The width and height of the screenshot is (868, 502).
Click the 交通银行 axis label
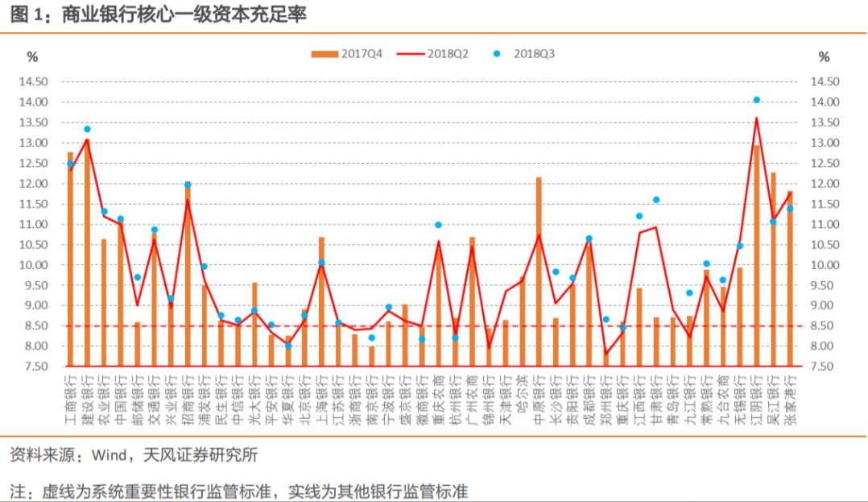pyautogui.click(x=155, y=400)
